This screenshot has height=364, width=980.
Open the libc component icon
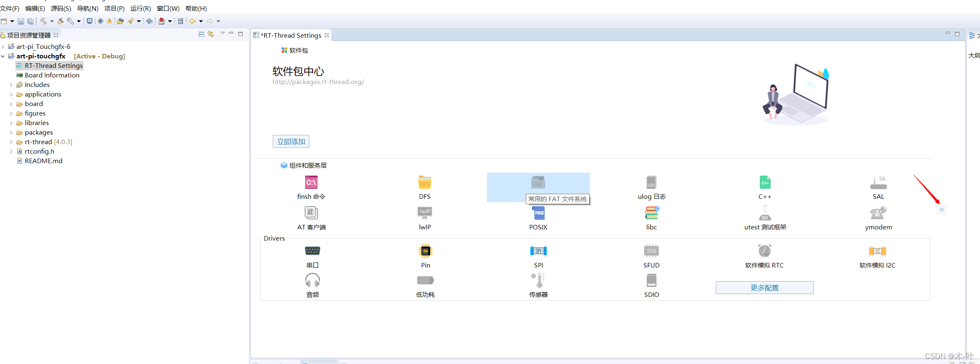(652, 213)
